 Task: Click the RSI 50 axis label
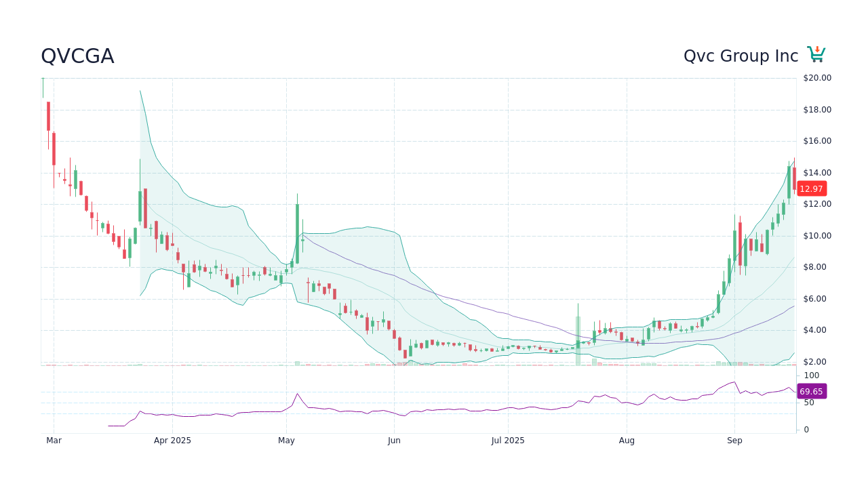[810, 403]
